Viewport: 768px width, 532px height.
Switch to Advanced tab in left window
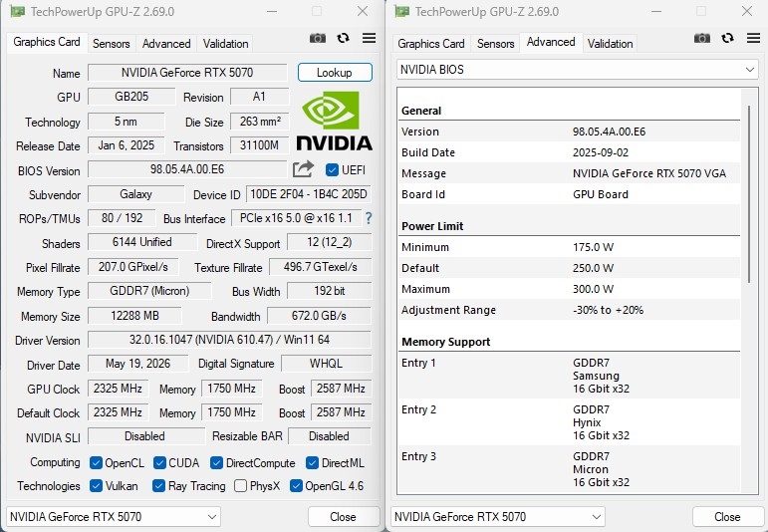coord(166,44)
